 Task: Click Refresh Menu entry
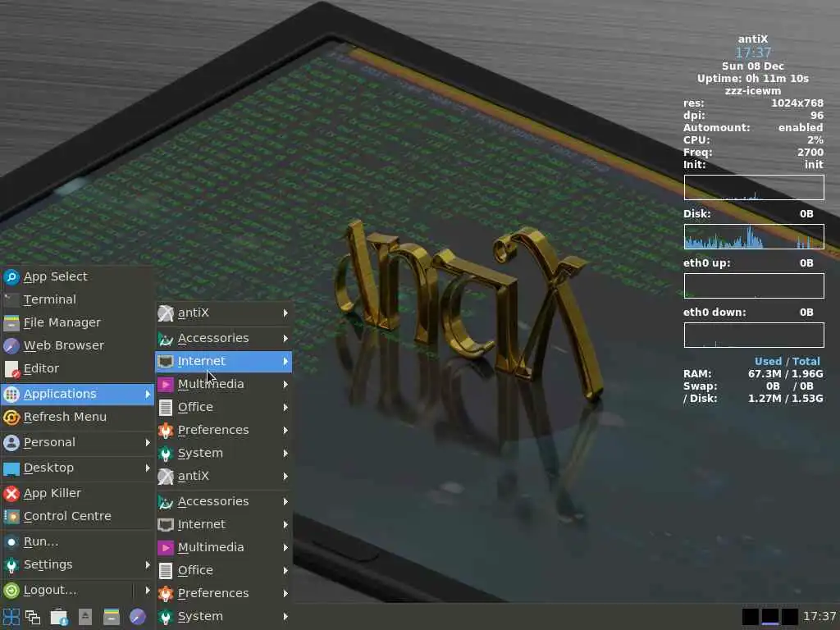point(78,417)
